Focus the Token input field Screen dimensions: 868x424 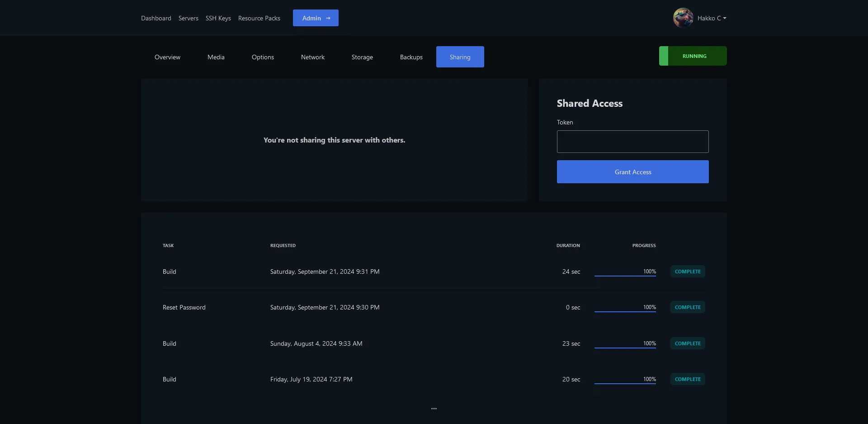pos(632,142)
